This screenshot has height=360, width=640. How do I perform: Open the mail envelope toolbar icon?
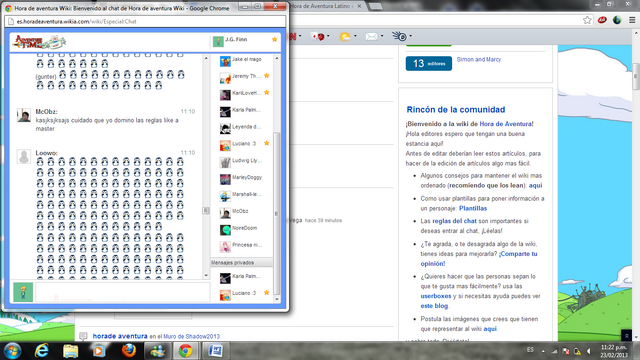pos(371,37)
